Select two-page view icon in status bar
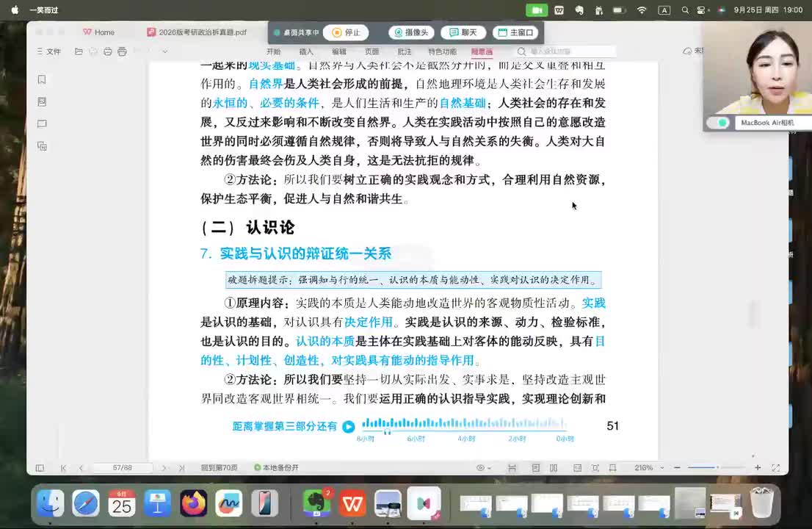Viewport: 812px width, 529px height. [x=554, y=468]
